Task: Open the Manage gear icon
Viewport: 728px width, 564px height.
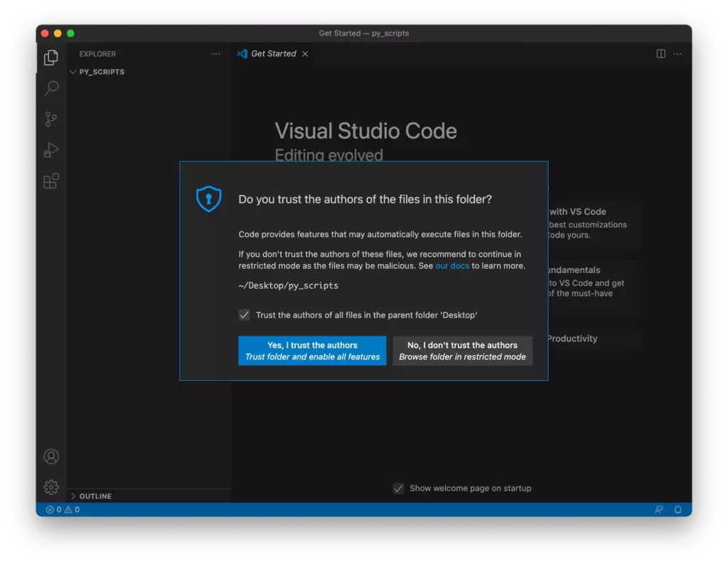Action: [x=51, y=487]
